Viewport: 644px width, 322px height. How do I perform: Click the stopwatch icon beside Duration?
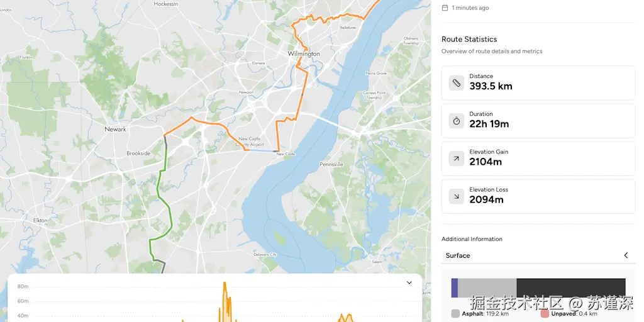(x=457, y=121)
